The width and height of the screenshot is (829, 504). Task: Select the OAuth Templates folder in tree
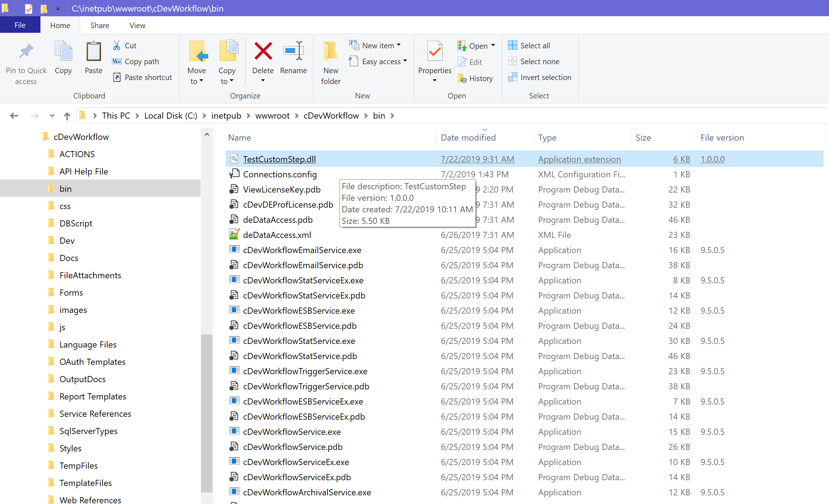(92, 362)
